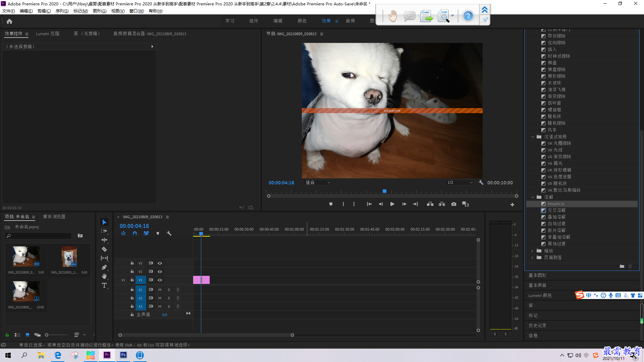644x362 pixels.
Task: Expand the 页面剥落 folder
Action: (x=533, y=257)
